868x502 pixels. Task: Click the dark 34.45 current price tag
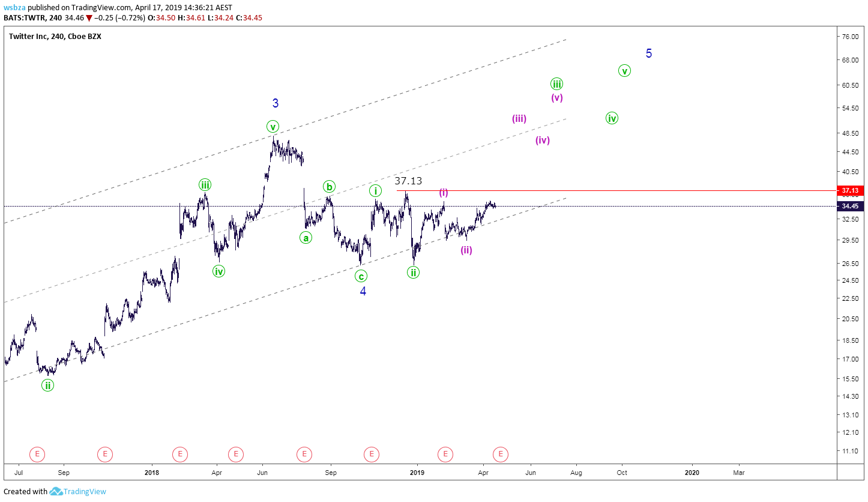click(x=851, y=206)
